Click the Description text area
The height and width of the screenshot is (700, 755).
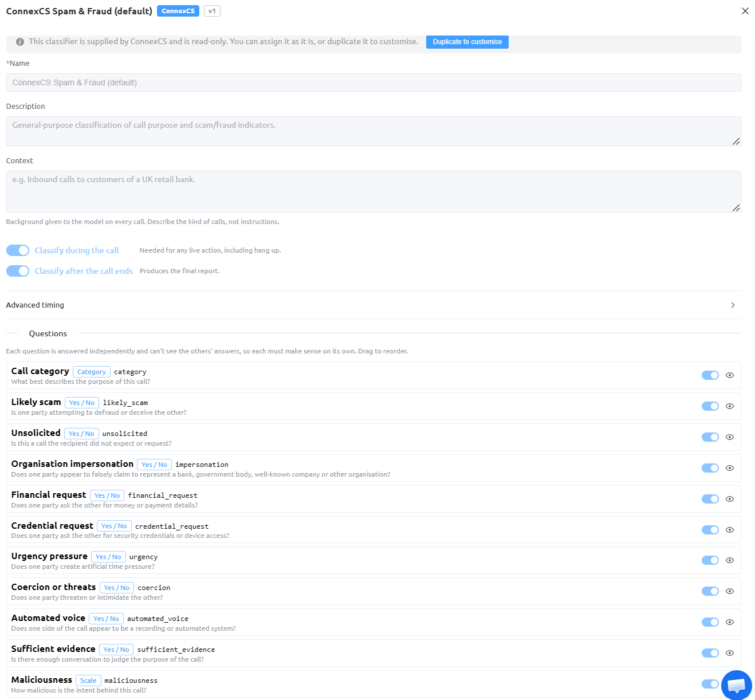[373, 131]
